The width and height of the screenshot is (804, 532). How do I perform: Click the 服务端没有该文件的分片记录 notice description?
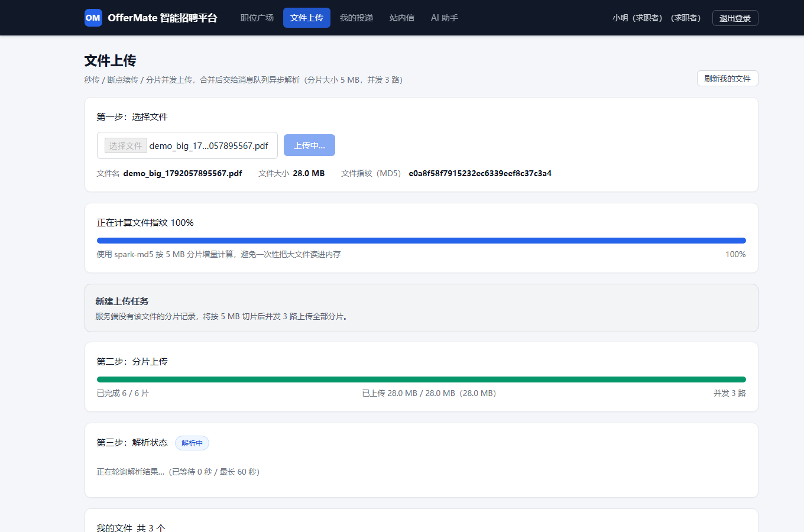point(223,316)
